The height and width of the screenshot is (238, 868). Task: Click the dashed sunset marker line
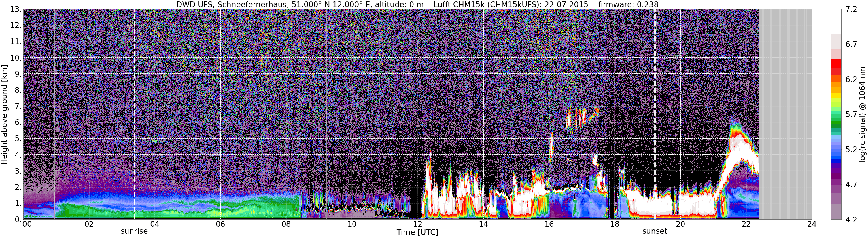click(x=655, y=114)
